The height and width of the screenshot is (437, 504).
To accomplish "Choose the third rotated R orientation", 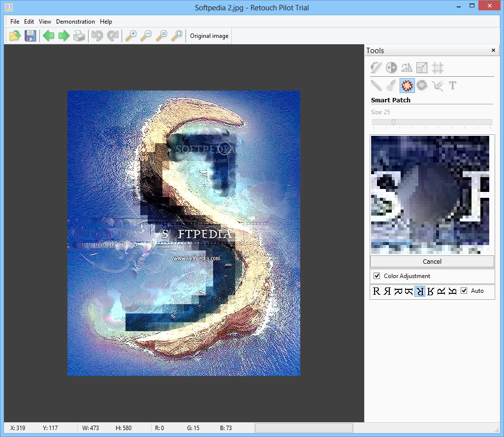I will click(x=398, y=291).
